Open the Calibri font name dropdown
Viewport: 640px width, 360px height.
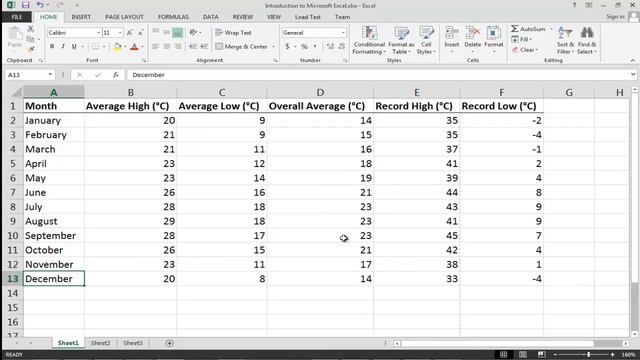click(98, 33)
